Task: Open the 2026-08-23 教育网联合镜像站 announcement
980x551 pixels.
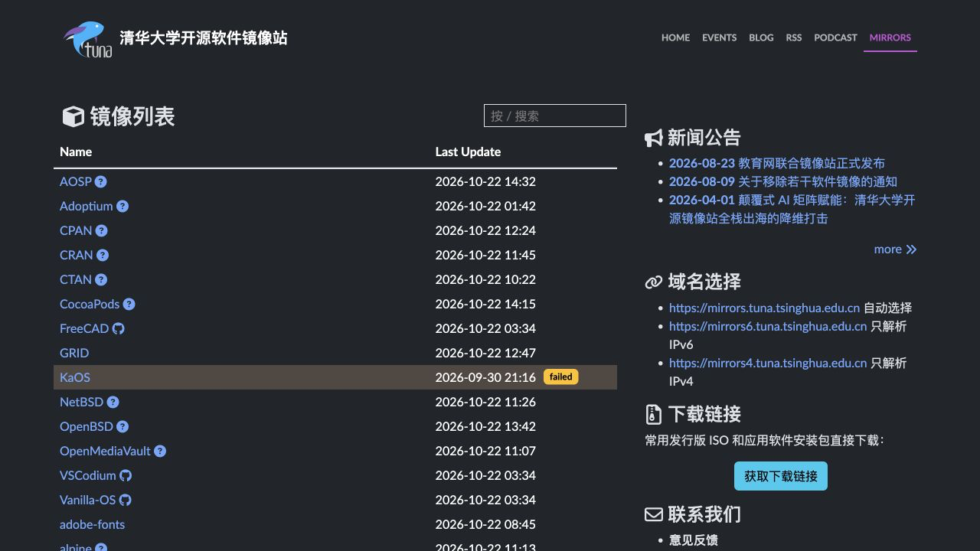Action: pyautogui.click(x=777, y=163)
